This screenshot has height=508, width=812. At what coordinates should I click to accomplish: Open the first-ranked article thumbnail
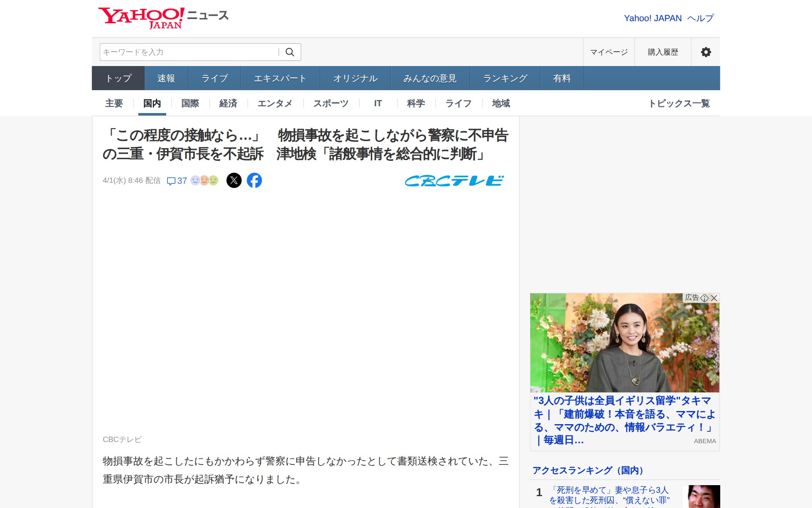click(x=701, y=497)
